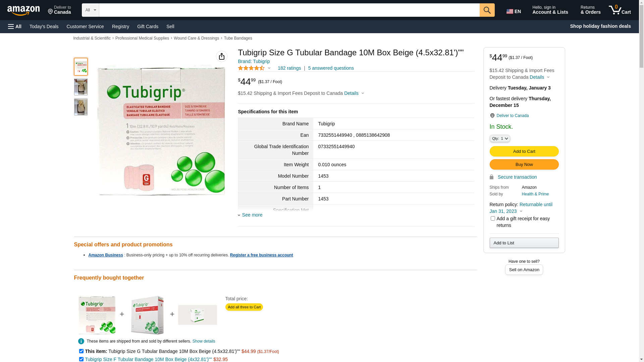The width and height of the screenshot is (644, 362).
Task: Click the star rating icons
Action: (x=251, y=68)
